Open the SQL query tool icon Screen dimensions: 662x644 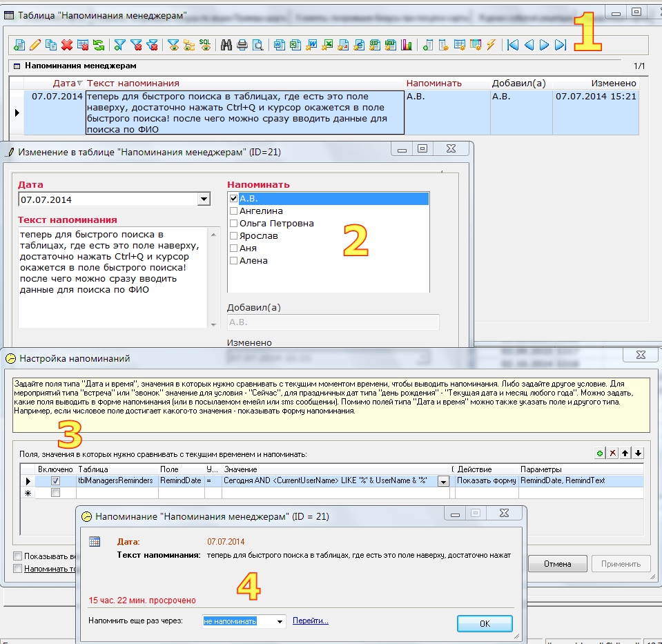(205, 45)
